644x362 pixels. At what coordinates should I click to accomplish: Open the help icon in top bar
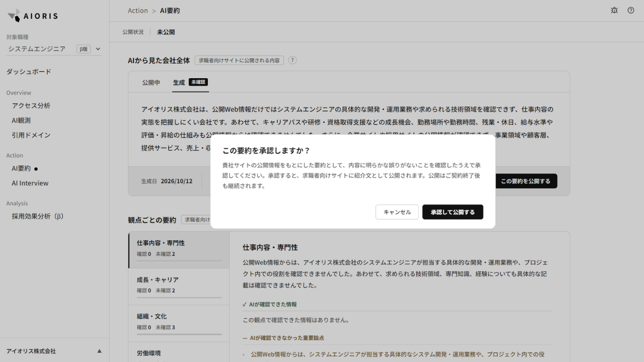click(631, 10)
